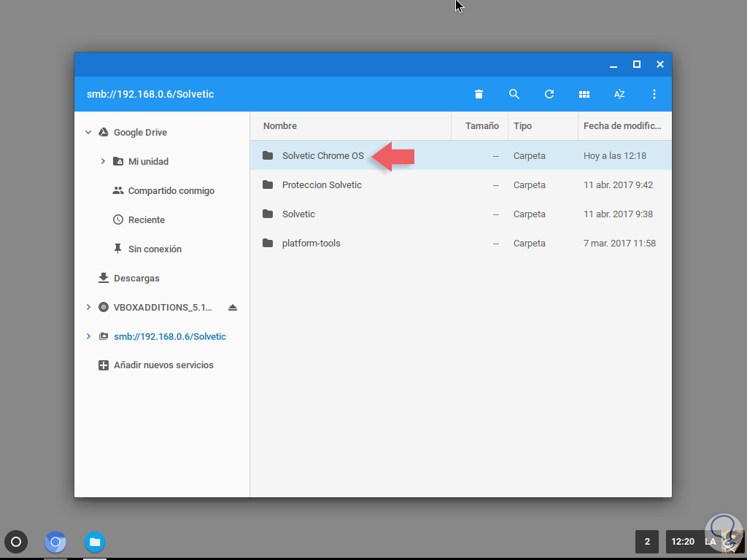Open the AZ sort options
This screenshot has height=560, width=747.
pos(619,94)
